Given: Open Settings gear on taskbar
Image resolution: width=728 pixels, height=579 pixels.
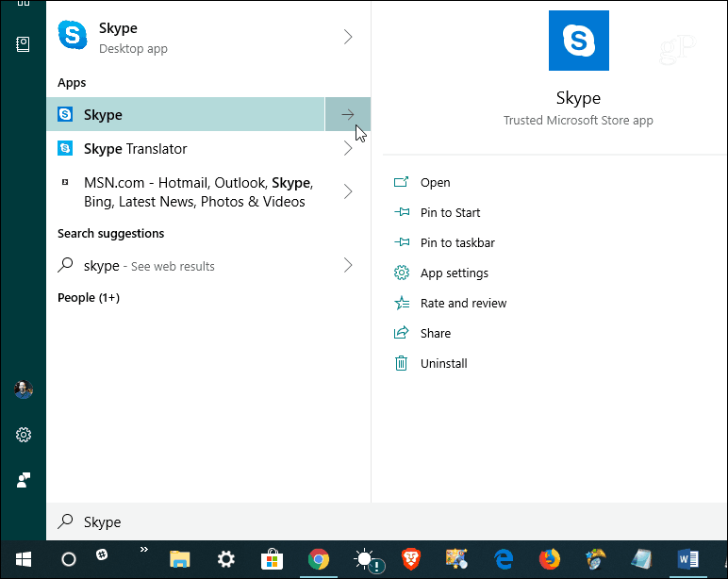Looking at the screenshot, I should (x=226, y=559).
